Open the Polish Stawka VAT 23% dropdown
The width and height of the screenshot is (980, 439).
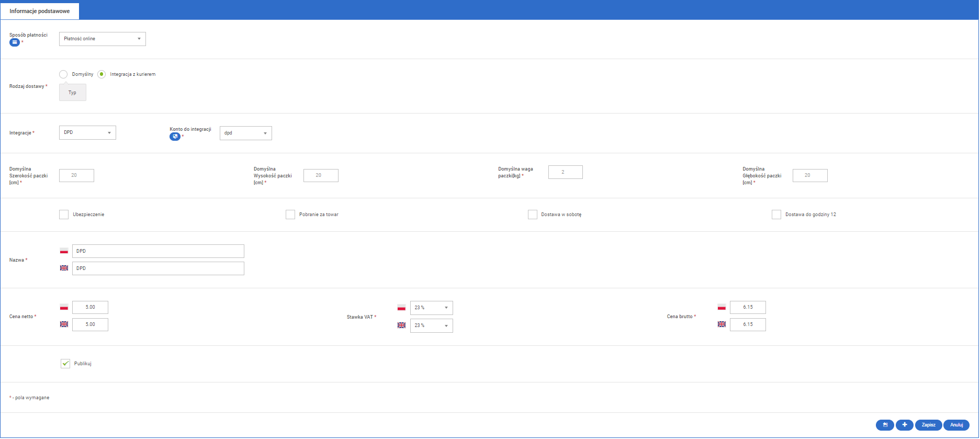(431, 308)
